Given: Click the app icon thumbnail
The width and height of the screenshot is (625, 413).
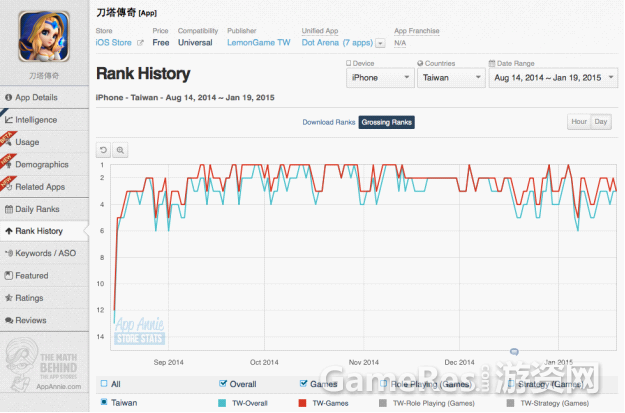Looking at the screenshot, I should [x=44, y=36].
